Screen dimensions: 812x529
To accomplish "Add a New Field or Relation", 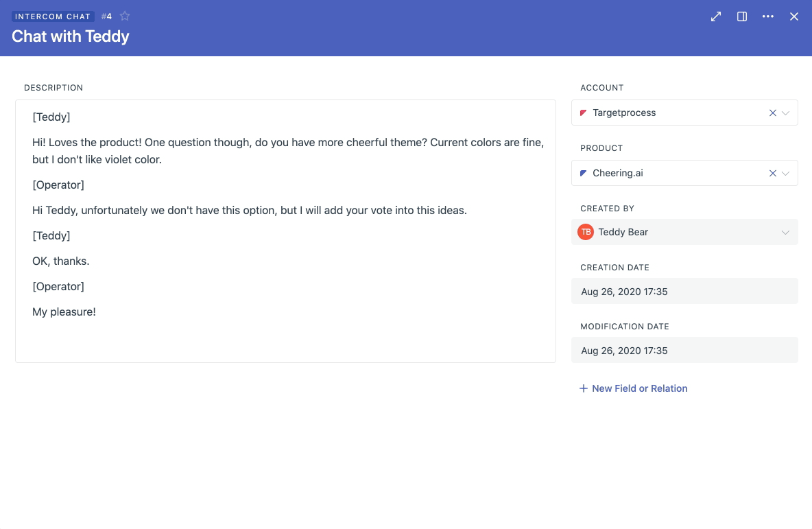I will click(640, 388).
